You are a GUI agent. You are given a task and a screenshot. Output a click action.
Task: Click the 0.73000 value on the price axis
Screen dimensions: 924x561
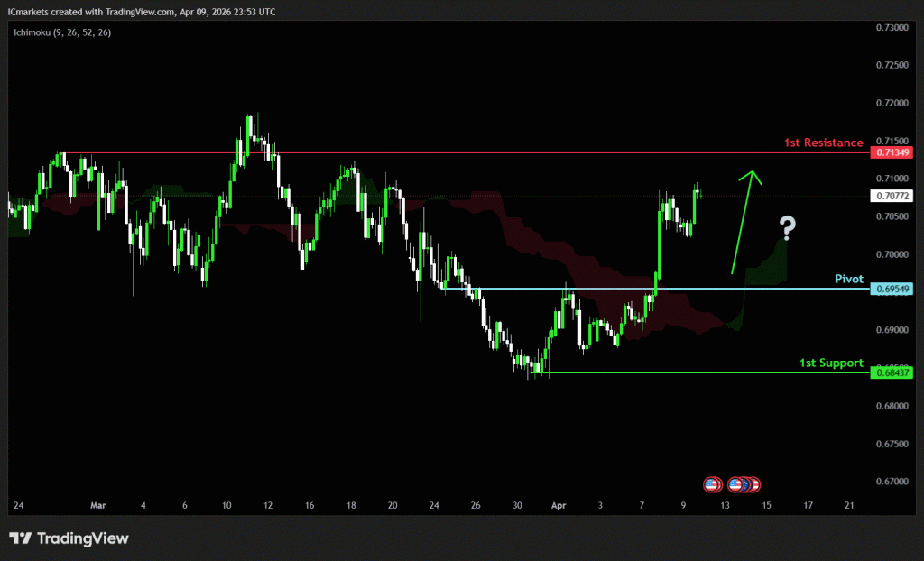pyautogui.click(x=892, y=28)
